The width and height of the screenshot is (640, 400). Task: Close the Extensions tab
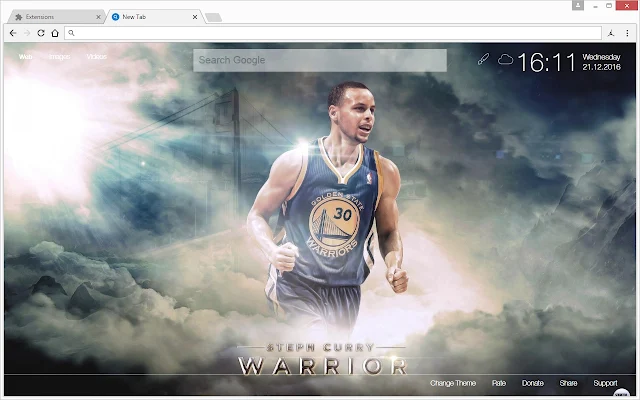click(x=98, y=17)
